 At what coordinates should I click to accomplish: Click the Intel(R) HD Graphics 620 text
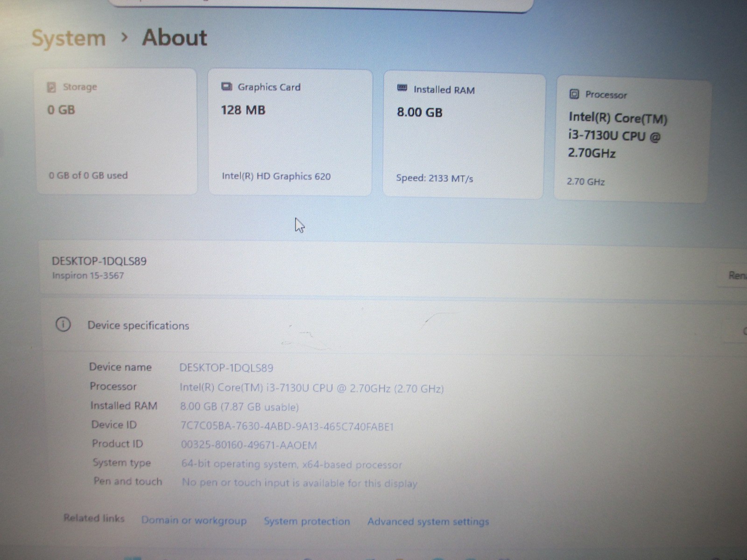click(x=276, y=176)
